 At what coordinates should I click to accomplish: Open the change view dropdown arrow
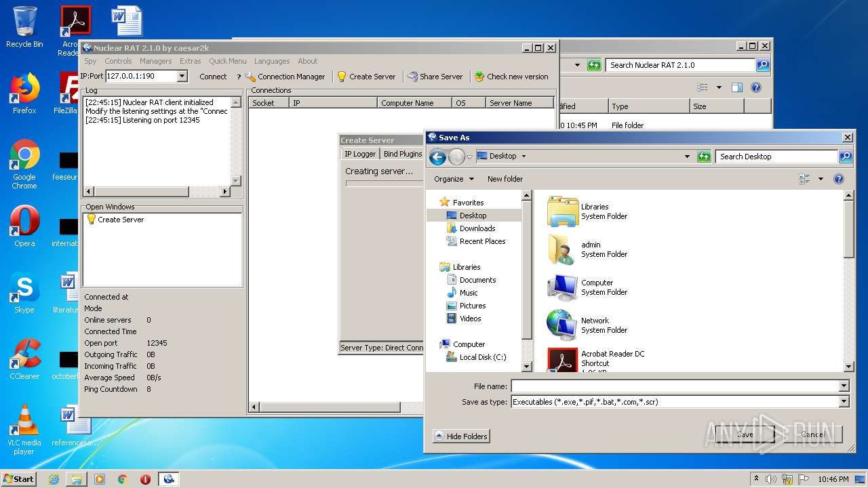pos(821,180)
